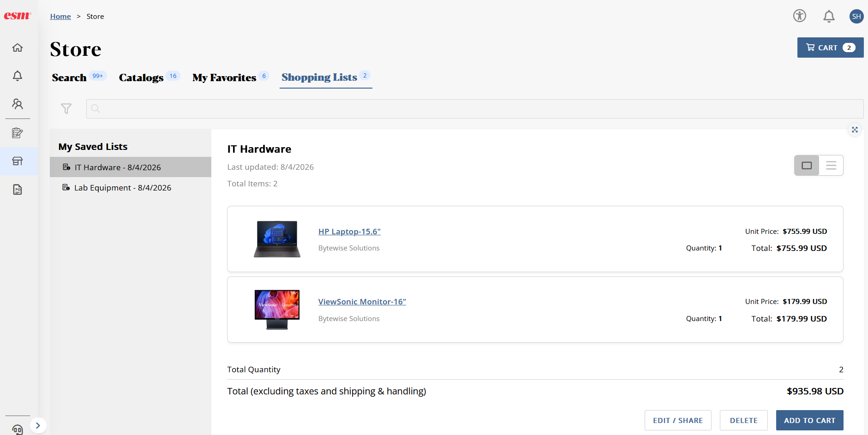
Task: Switch to card view layout
Action: click(x=807, y=166)
